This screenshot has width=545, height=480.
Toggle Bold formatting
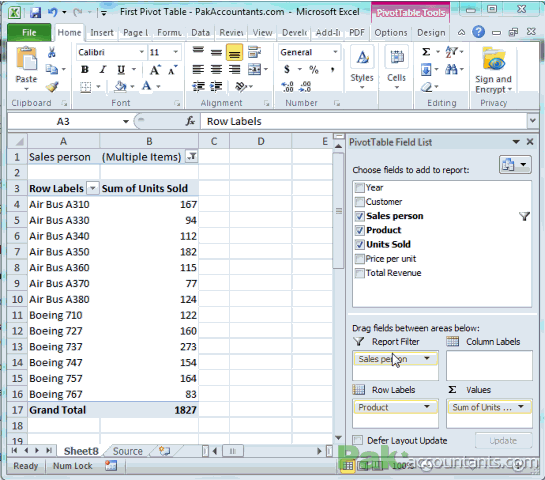point(84,70)
